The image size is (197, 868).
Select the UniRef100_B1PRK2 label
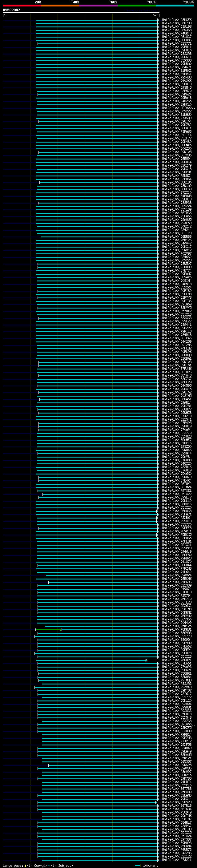pos(177,71)
